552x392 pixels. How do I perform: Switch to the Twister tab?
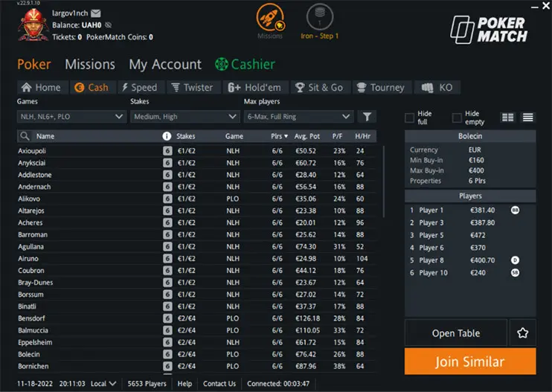[x=192, y=87]
